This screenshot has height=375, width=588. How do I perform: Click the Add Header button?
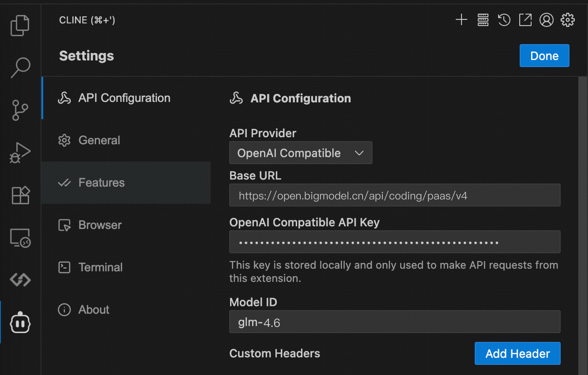coord(517,353)
